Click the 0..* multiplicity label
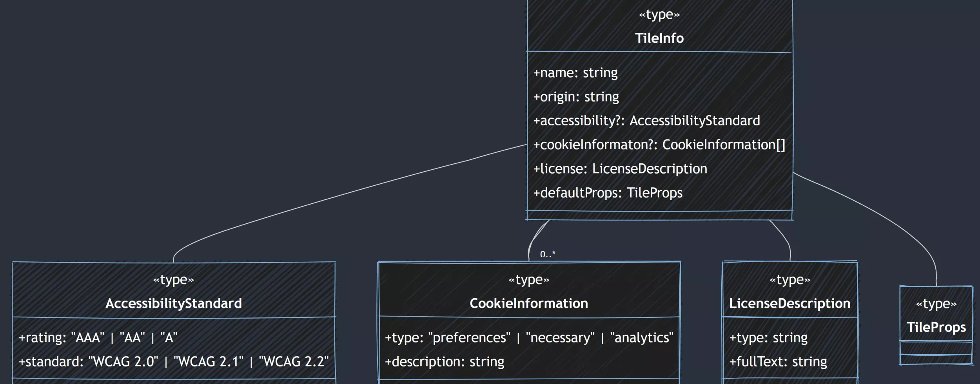The width and height of the screenshot is (980, 384). coord(548,254)
